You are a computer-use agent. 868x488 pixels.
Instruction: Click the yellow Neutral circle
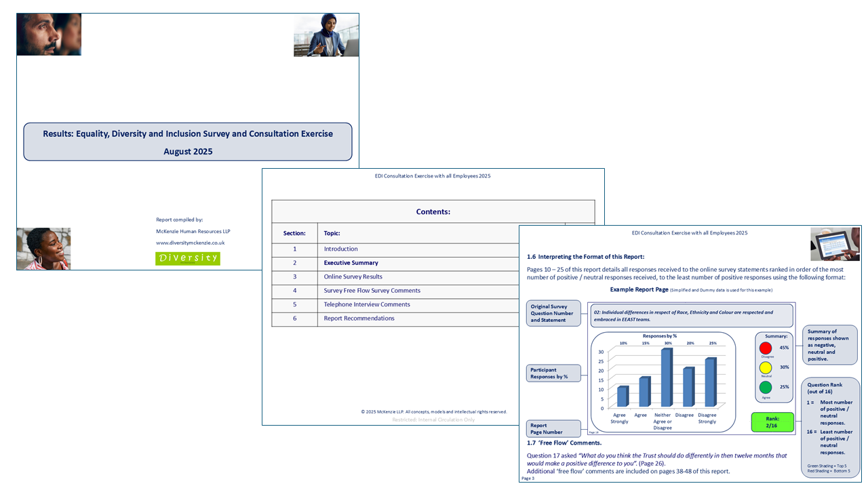[x=766, y=367]
